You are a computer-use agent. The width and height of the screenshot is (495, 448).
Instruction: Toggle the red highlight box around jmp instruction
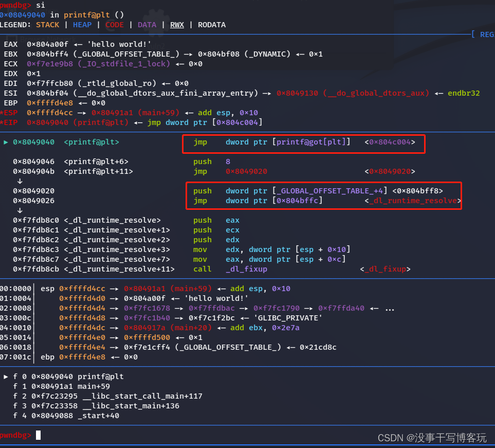click(x=304, y=144)
